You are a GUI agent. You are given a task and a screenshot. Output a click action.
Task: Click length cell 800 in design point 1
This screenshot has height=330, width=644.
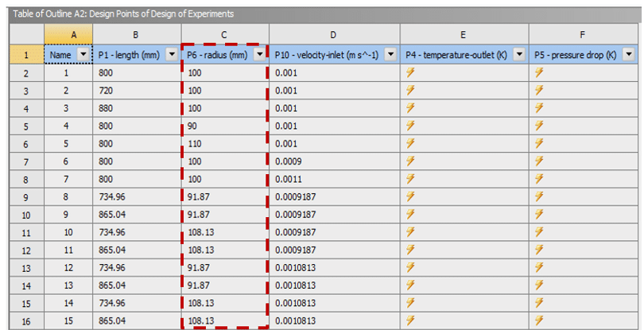coord(137,72)
